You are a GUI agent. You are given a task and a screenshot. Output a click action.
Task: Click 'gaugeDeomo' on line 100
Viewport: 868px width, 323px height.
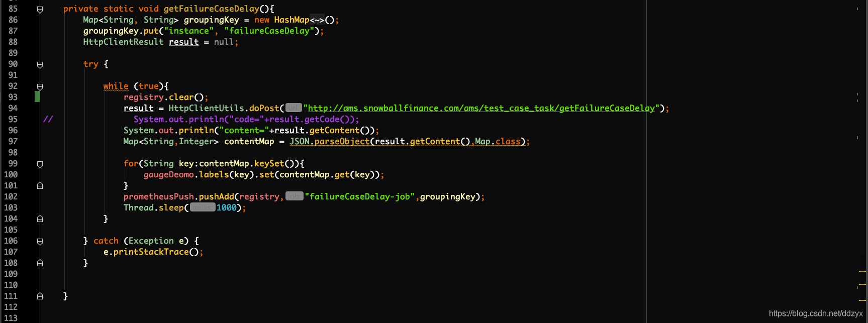click(168, 174)
